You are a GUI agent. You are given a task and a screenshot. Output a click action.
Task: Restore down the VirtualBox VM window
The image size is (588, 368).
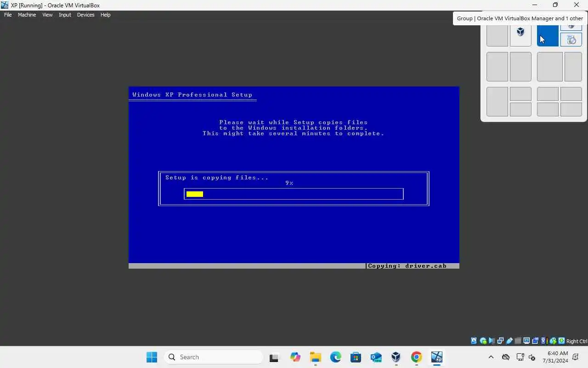pos(555,5)
